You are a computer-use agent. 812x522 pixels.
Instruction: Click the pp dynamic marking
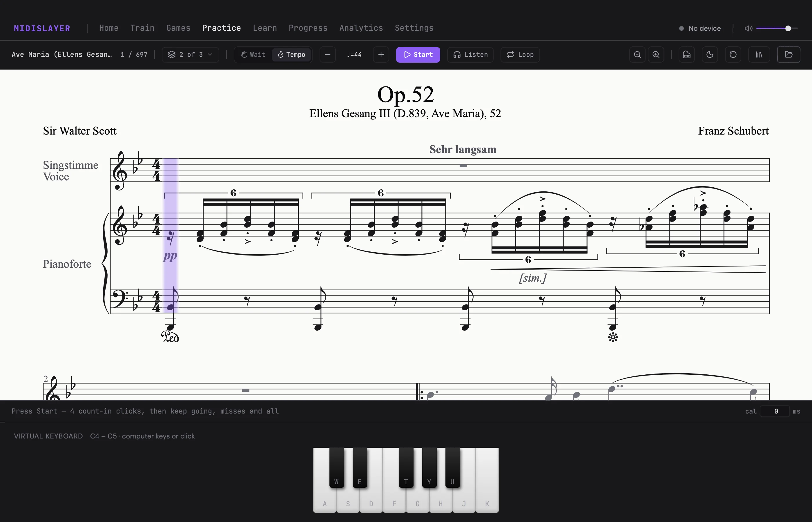[170, 256]
